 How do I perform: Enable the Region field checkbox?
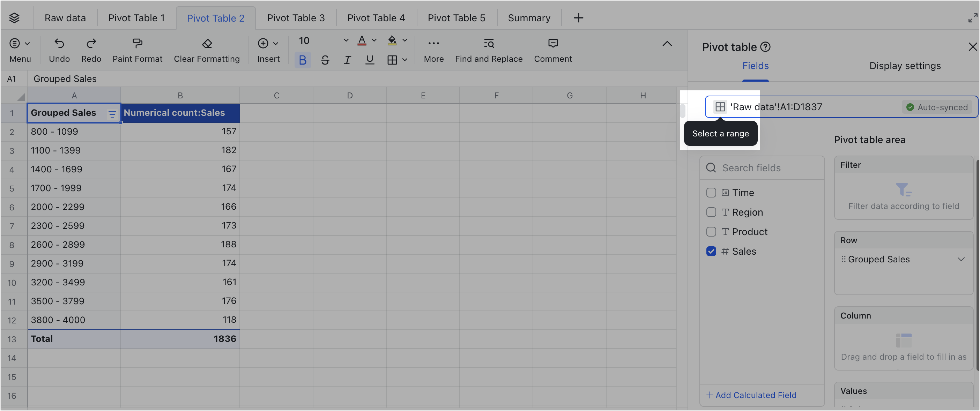tap(711, 212)
